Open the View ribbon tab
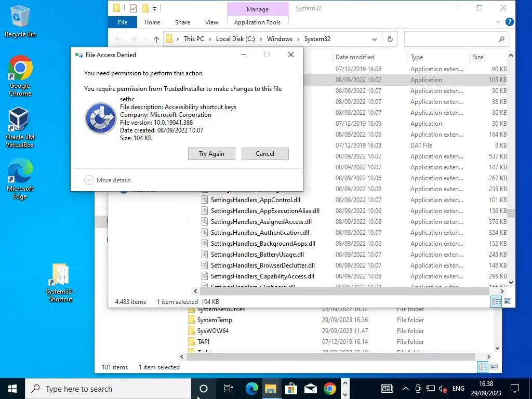 [x=212, y=22]
